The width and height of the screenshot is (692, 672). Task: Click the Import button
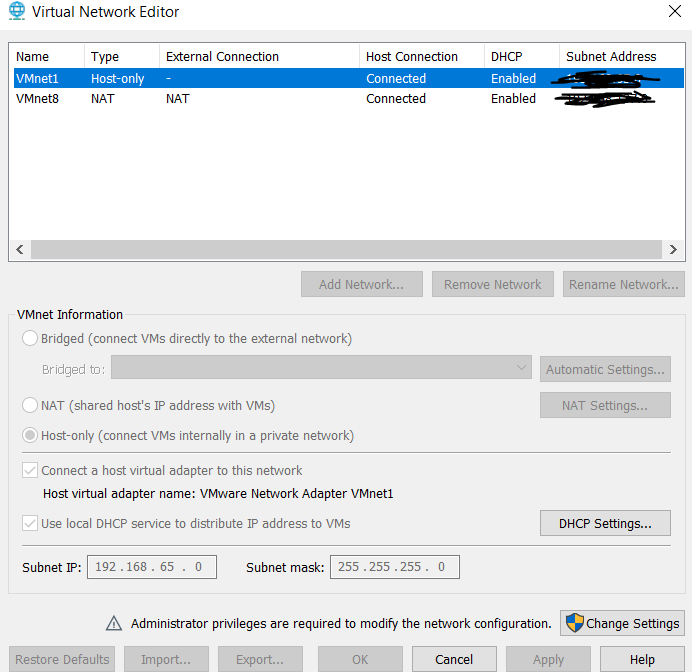[166, 659]
